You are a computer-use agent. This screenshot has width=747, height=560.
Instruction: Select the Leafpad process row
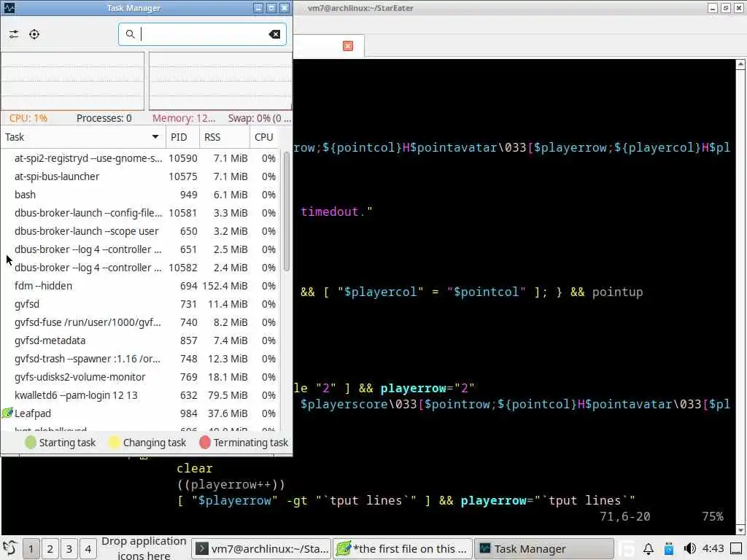point(141,414)
